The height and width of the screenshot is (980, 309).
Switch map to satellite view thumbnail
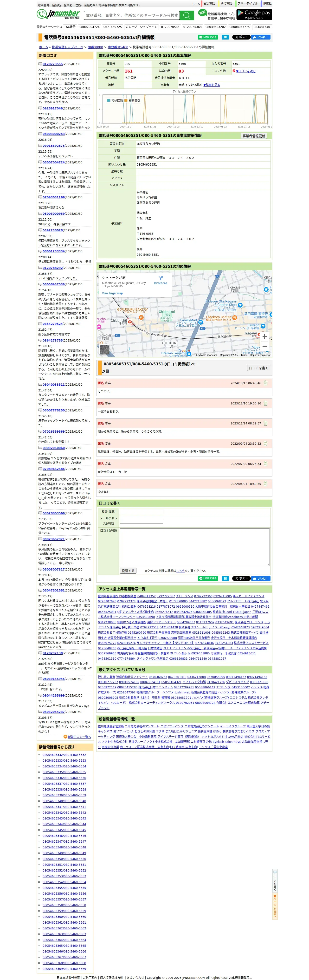click(x=104, y=349)
